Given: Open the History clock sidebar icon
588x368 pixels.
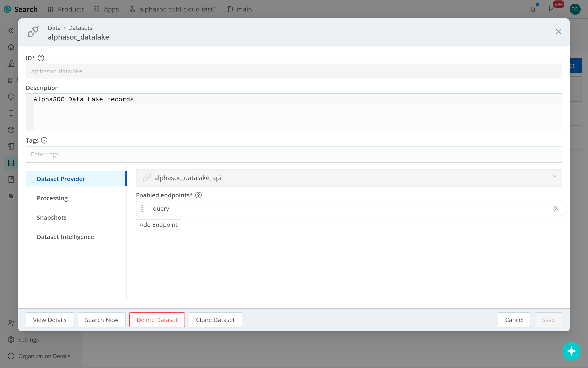Looking at the screenshot, I should tap(11, 97).
